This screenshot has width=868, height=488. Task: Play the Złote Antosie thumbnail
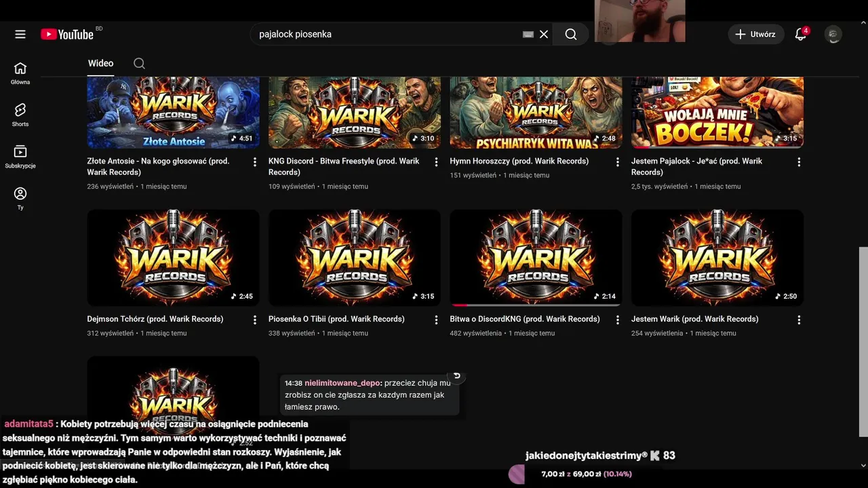(x=173, y=113)
